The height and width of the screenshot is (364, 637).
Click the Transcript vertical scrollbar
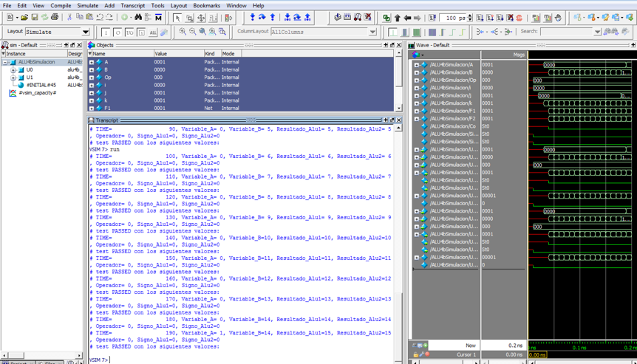(398, 244)
